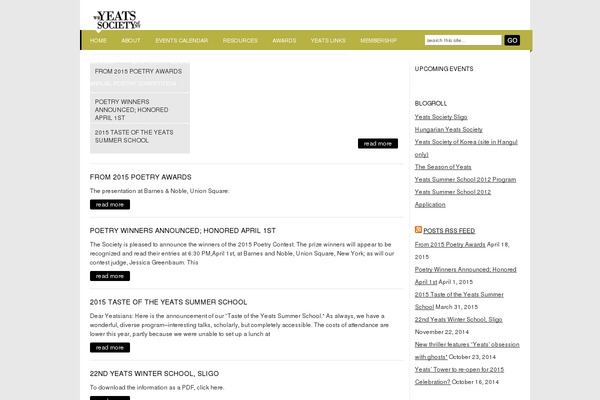The image size is (600, 400).
Task: Visit Hungarian Yeats Society link
Action: pos(448,130)
